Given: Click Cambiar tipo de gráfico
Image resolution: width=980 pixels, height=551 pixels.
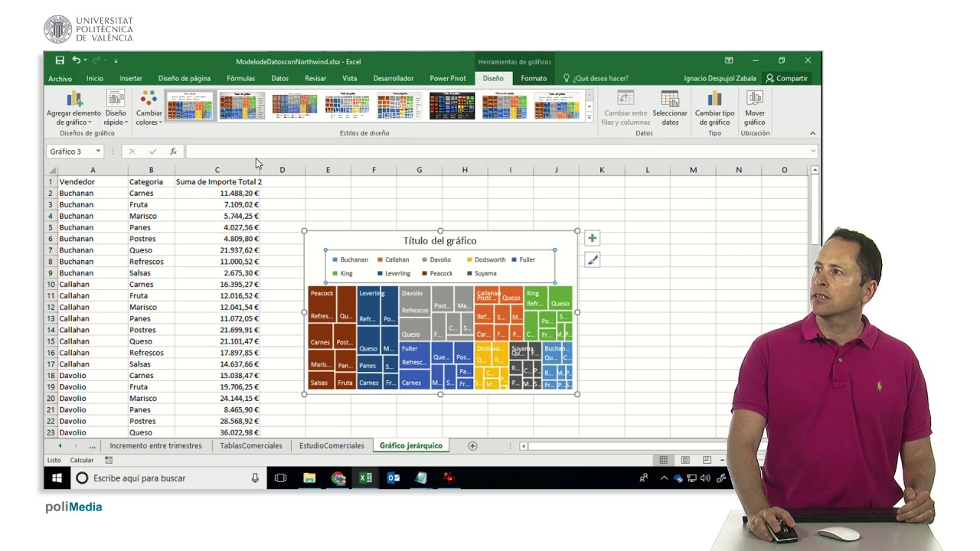Looking at the screenshot, I should tap(714, 108).
